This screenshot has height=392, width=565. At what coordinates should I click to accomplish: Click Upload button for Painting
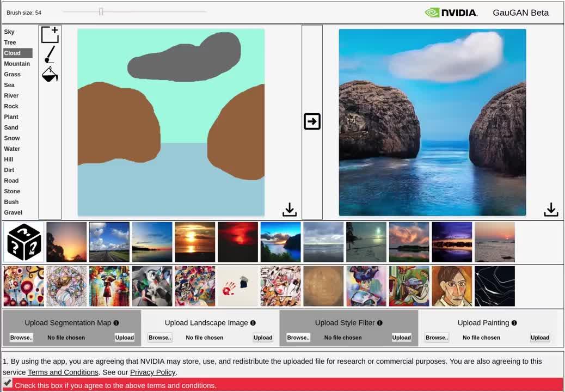pos(539,338)
